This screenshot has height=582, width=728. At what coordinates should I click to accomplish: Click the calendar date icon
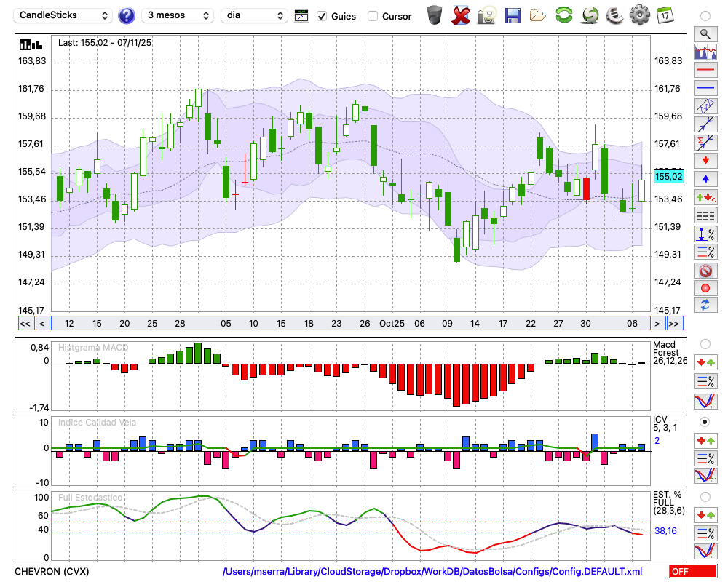tap(664, 15)
